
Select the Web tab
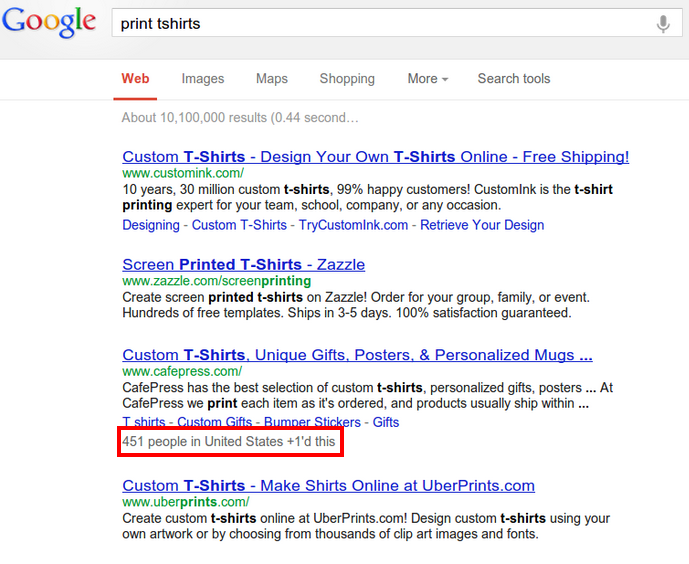(135, 79)
